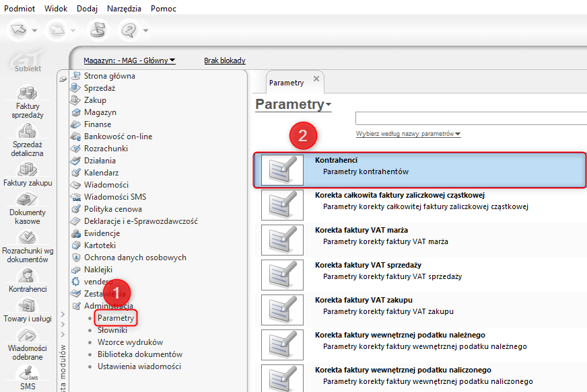Click the back navigation arrow toolbar button
The image size is (587, 392).
[19, 30]
